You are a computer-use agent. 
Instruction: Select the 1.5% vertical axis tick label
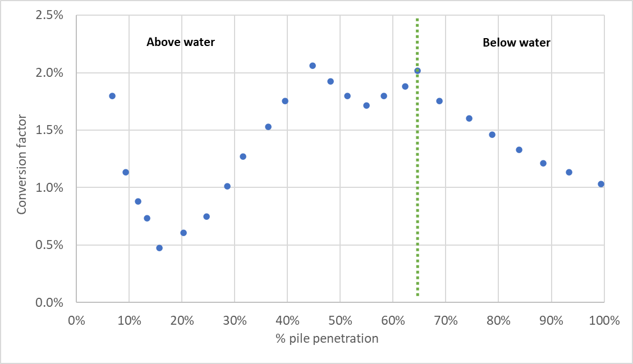(x=49, y=131)
